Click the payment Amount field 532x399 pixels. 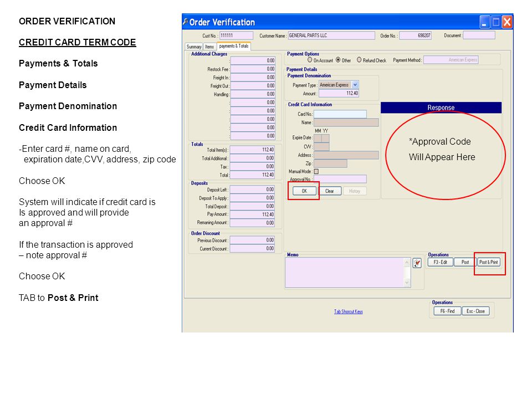pyautogui.click(x=339, y=93)
